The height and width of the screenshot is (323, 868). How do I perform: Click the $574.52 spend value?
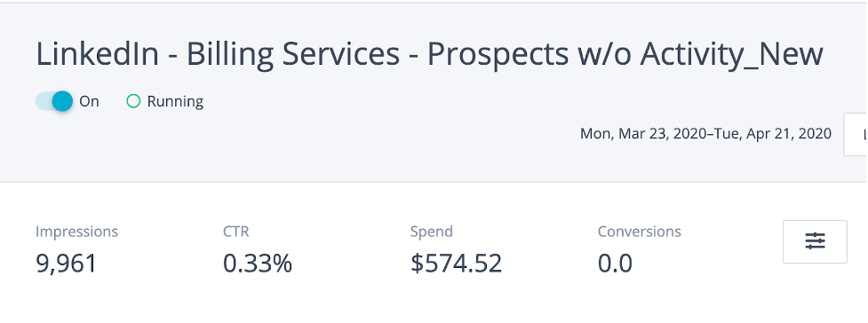[x=456, y=264]
